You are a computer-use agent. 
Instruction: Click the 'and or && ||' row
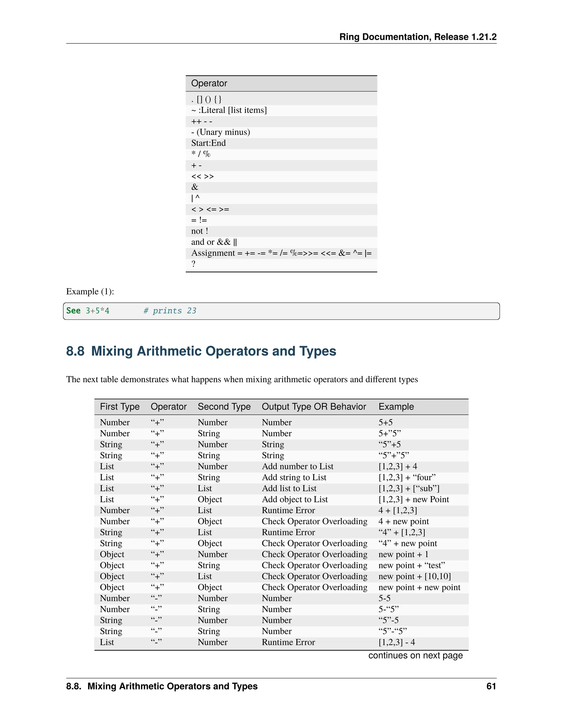click(214, 242)
